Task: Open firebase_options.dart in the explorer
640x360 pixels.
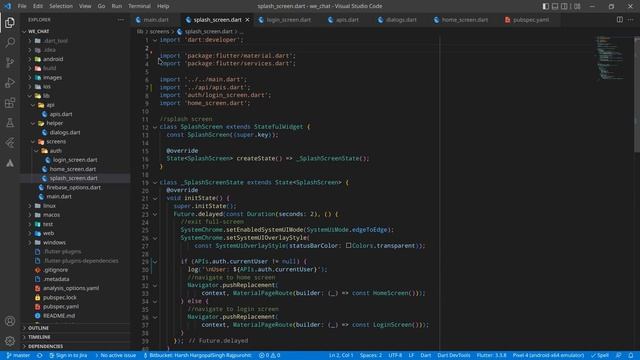Action: click(73, 187)
